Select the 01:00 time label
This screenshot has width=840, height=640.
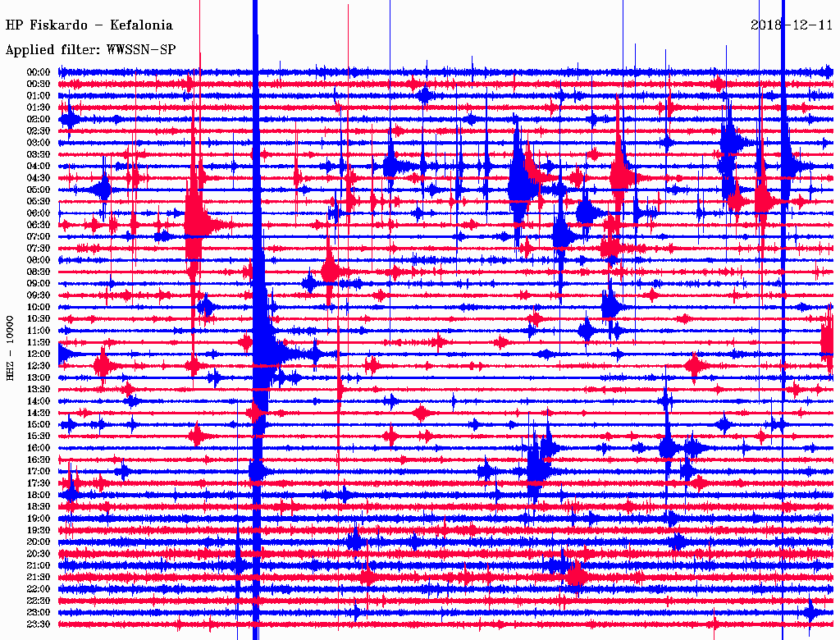[39, 95]
